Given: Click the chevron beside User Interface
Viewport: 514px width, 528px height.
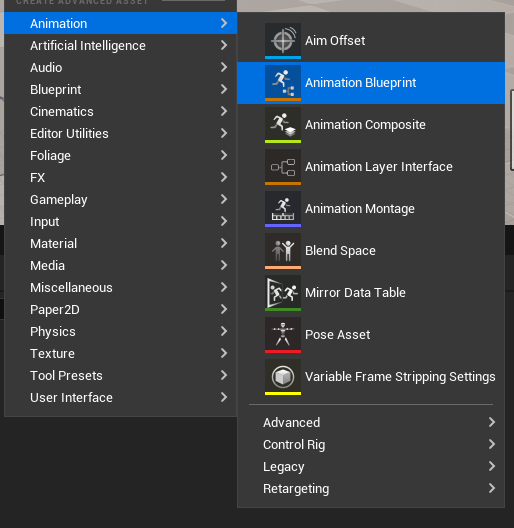Looking at the screenshot, I should point(224,397).
